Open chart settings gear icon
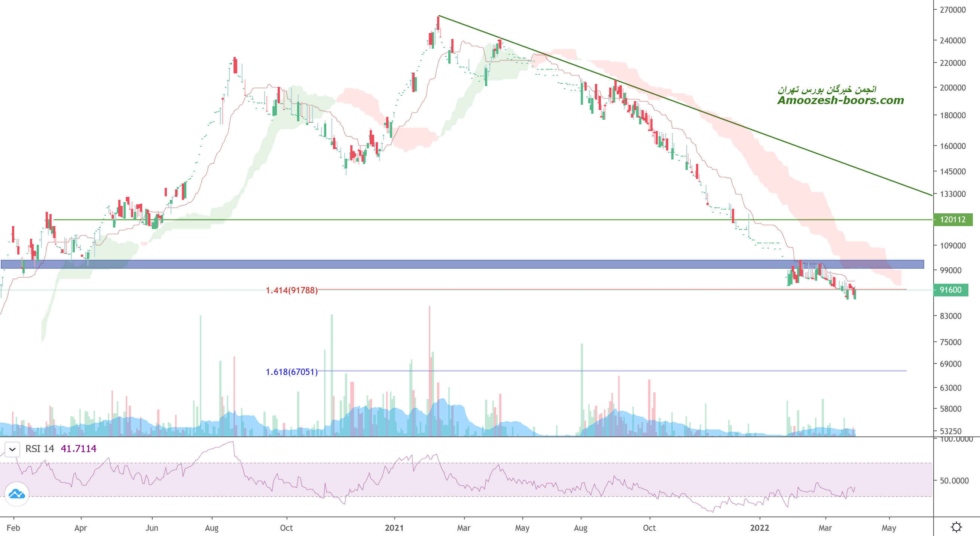The image size is (980, 536). [x=956, y=527]
